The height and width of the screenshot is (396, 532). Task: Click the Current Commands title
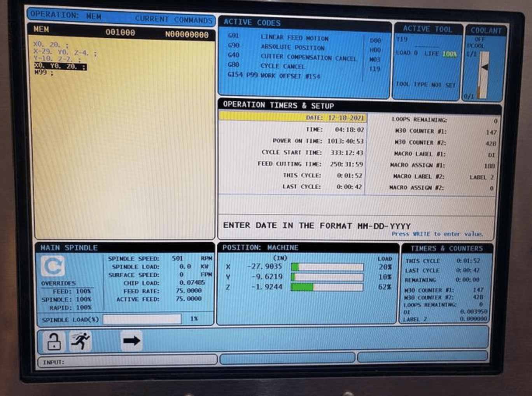pos(173,19)
